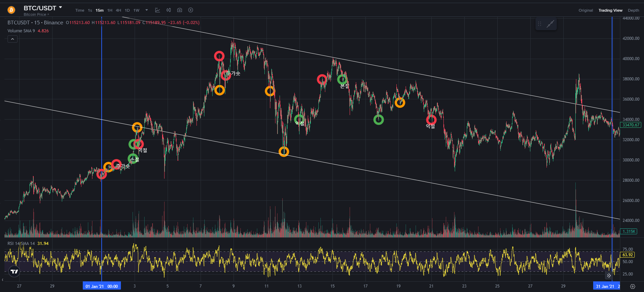644x292 pixels.
Task: Select the trend line drawing tool icon
Action: [x=550, y=24]
